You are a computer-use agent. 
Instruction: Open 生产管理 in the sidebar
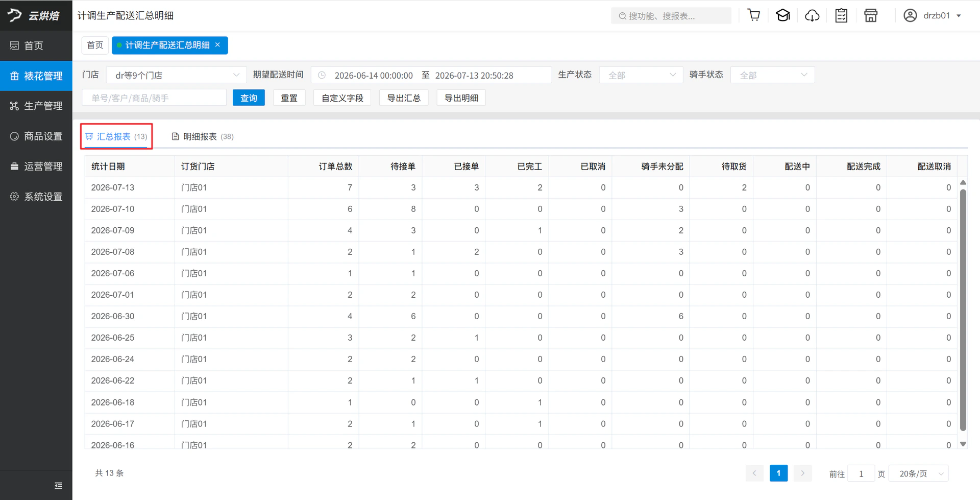point(36,106)
